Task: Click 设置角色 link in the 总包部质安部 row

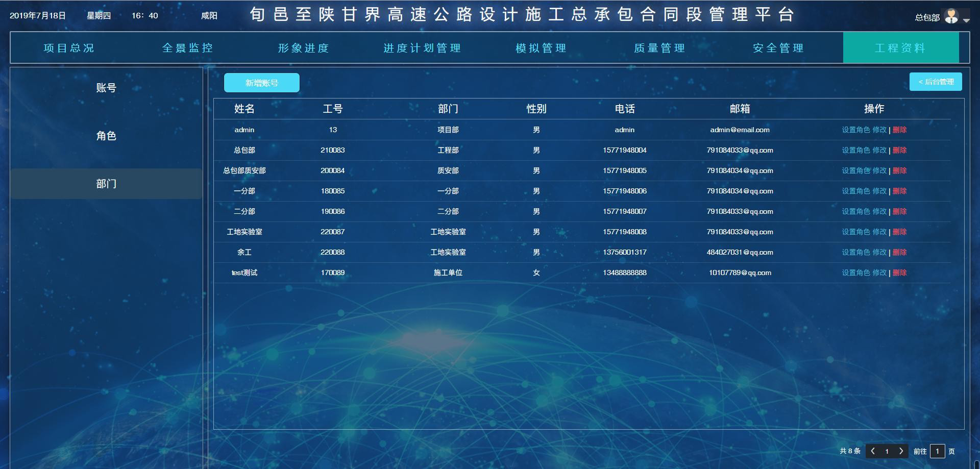Action: pos(855,170)
